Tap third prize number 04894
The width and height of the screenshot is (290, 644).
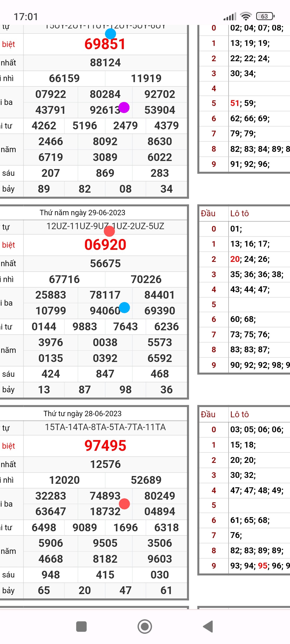[160, 512]
